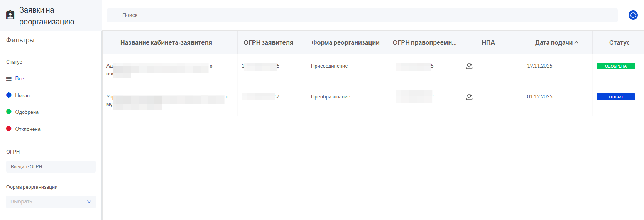
Task: Click the Введите ОГРН input field
Action: pos(51,167)
